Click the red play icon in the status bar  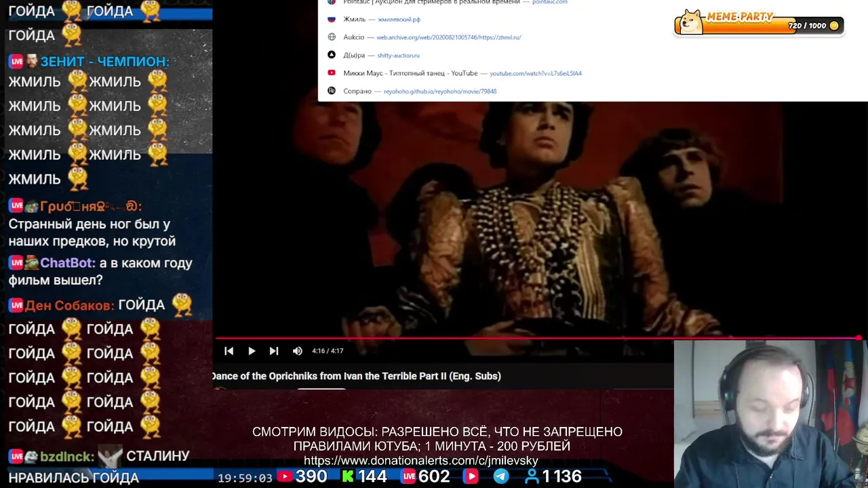point(471,477)
